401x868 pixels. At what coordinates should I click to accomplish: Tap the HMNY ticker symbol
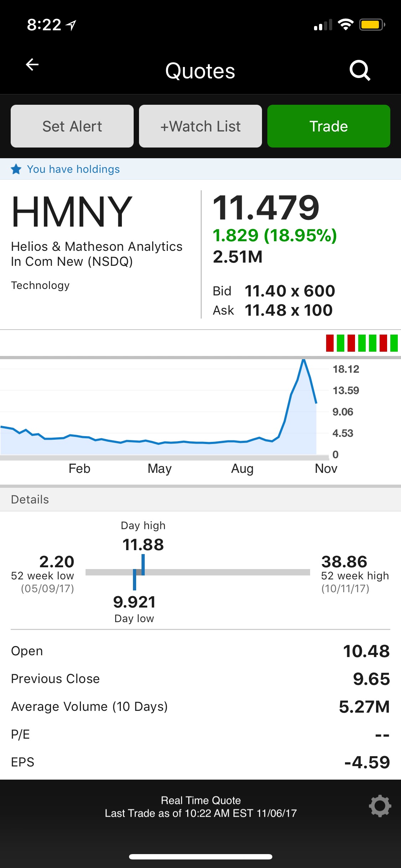[72, 212]
